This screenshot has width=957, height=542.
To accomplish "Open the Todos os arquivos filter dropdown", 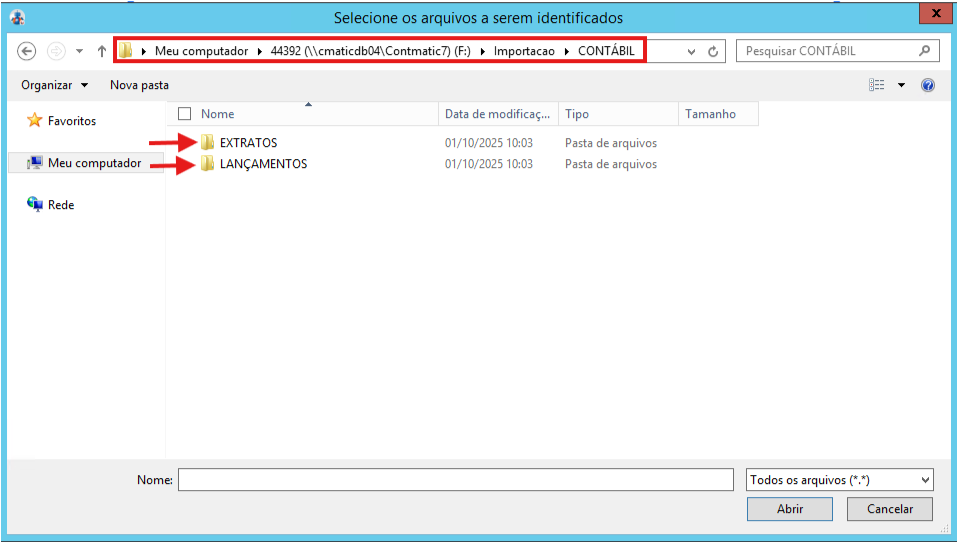I will 840,480.
